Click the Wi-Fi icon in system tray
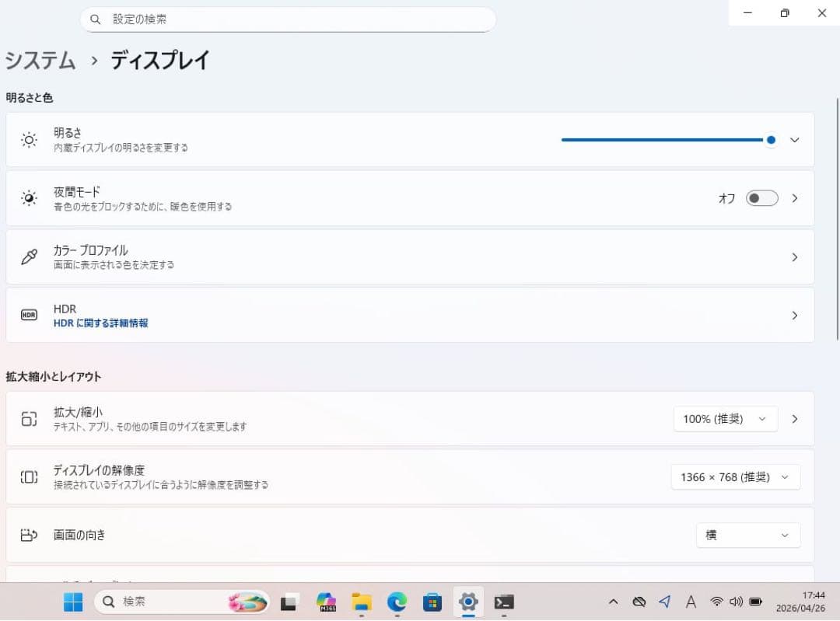 point(717,602)
